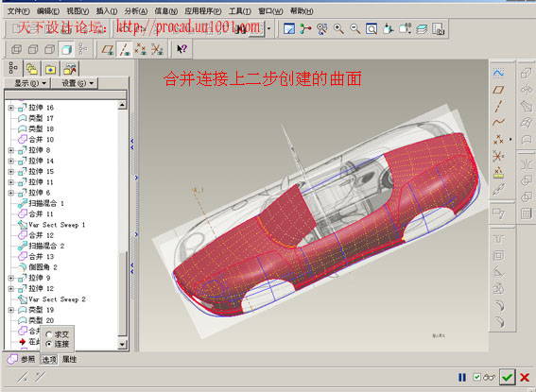This screenshot has height=392, width=536.
Task: Pause the feature with pause icon
Action: [x=462, y=377]
